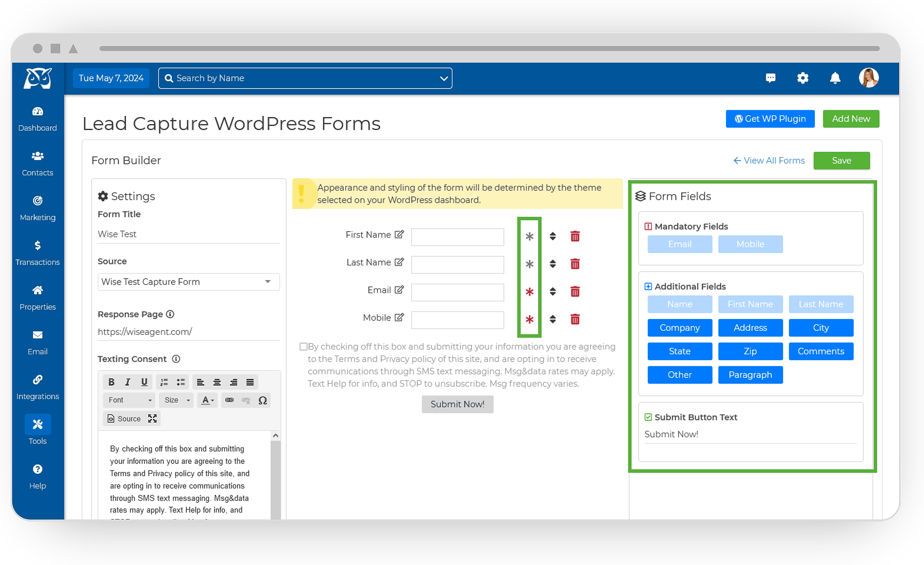
Task: Show Texting Consent info tooltip
Action: point(176,359)
